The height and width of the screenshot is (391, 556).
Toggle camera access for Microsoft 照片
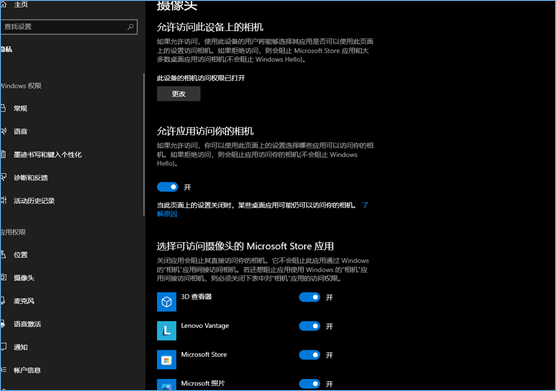coord(309,384)
